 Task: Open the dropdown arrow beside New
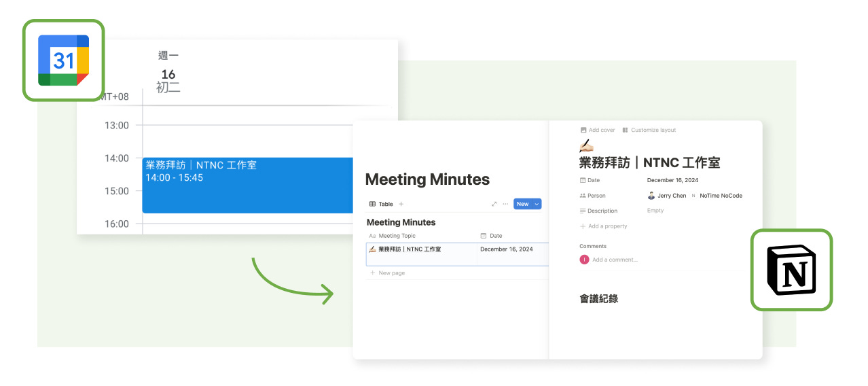[537, 204]
